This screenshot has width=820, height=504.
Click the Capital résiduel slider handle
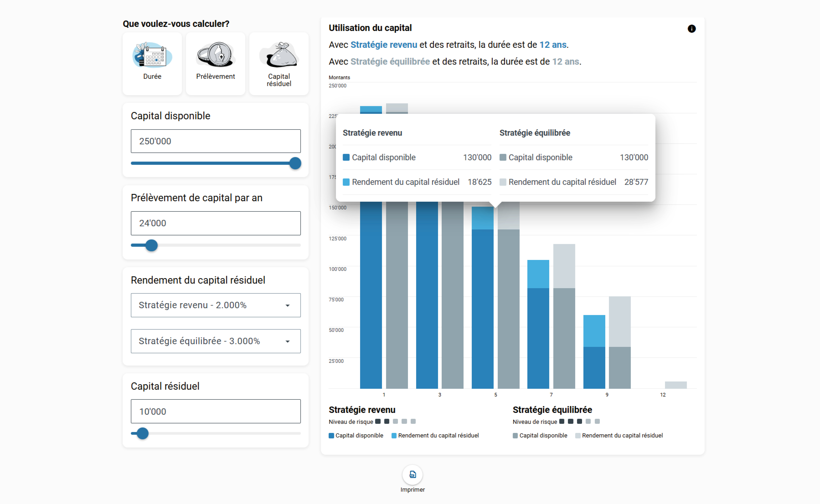tap(142, 434)
